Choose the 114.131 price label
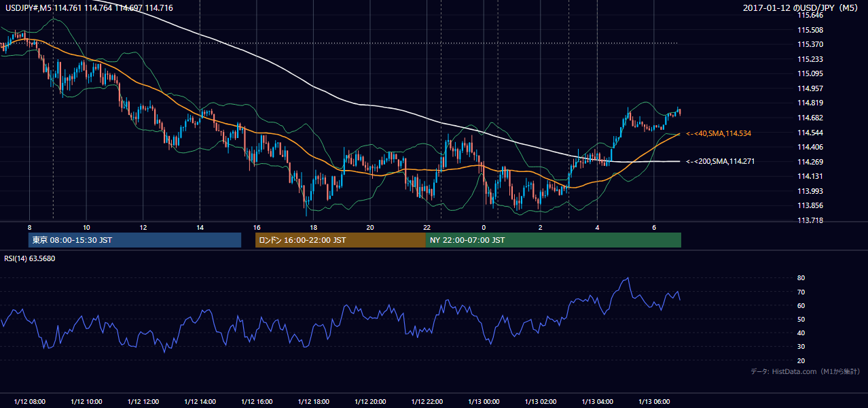The width and height of the screenshot is (868, 408). point(810,176)
